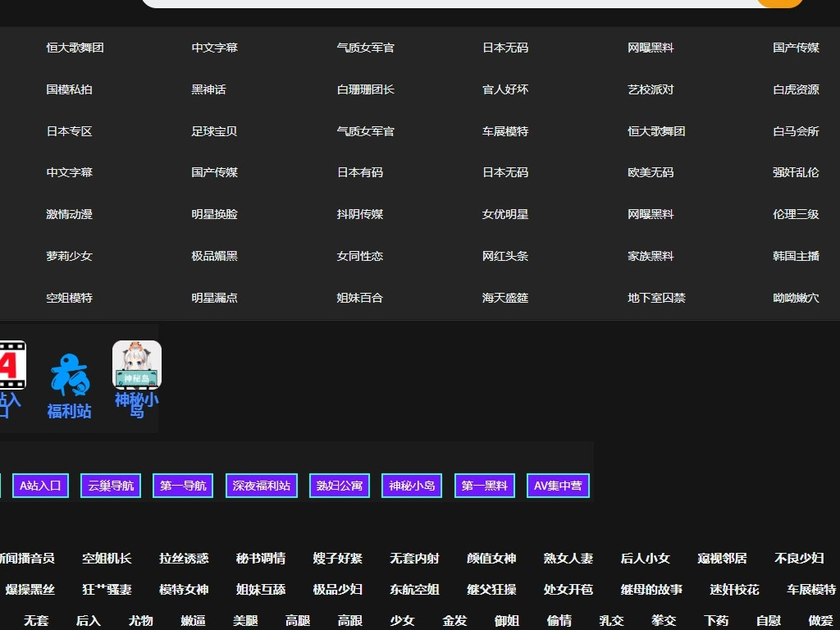Click the 海天盛筵 category link

pos(504,298)
